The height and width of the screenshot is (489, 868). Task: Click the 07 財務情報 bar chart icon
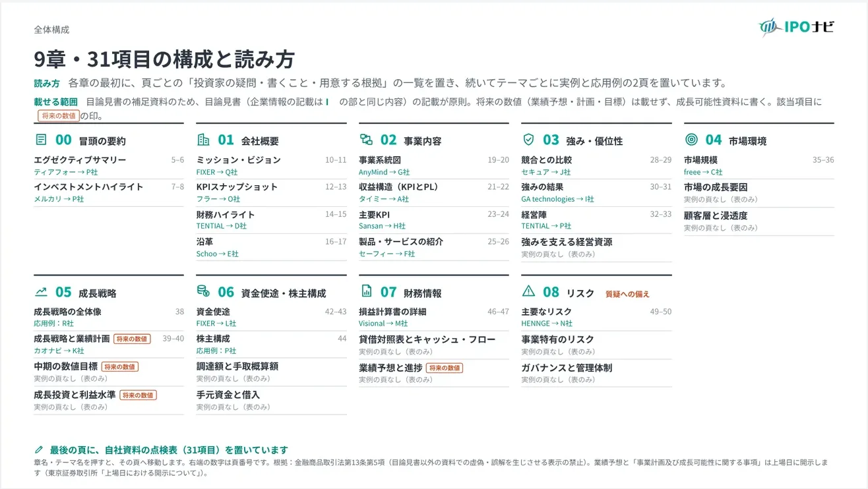coord(366,291)
